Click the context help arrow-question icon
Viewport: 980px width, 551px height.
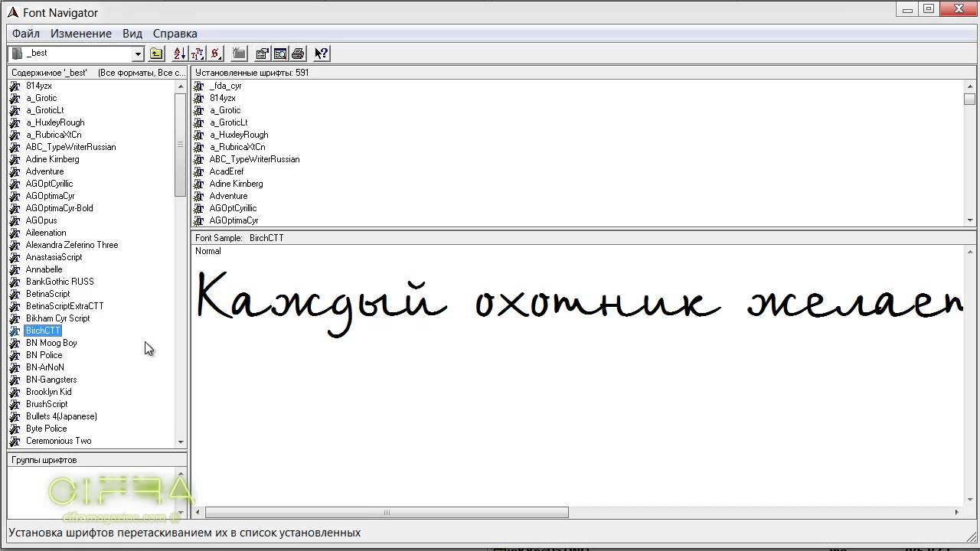(322, 54)
